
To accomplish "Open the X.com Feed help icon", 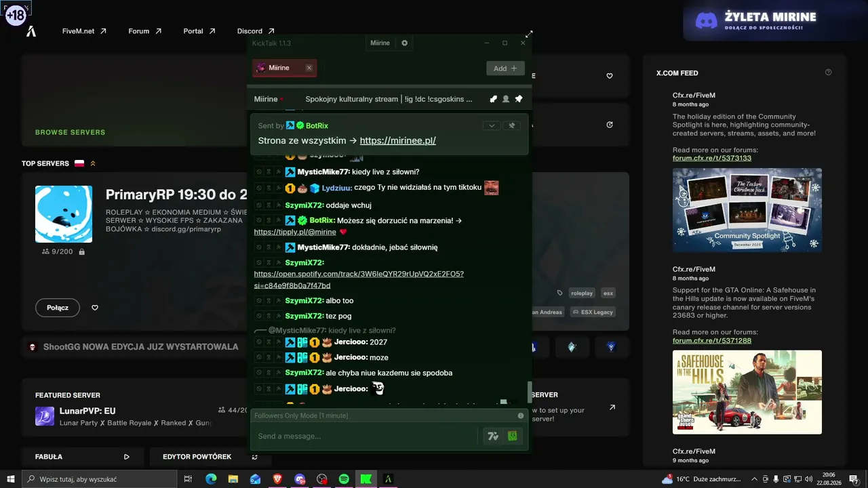I will (828, 73).
